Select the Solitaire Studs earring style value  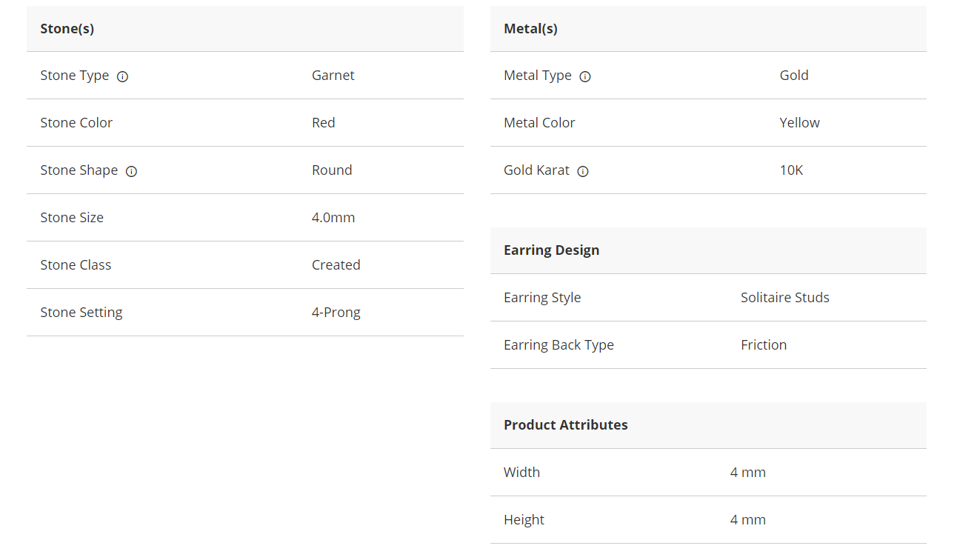pos(784,298)
